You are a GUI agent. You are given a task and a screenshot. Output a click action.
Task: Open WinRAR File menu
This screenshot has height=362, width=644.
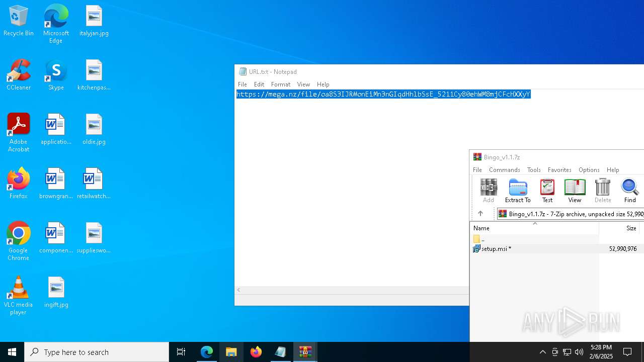477,170
